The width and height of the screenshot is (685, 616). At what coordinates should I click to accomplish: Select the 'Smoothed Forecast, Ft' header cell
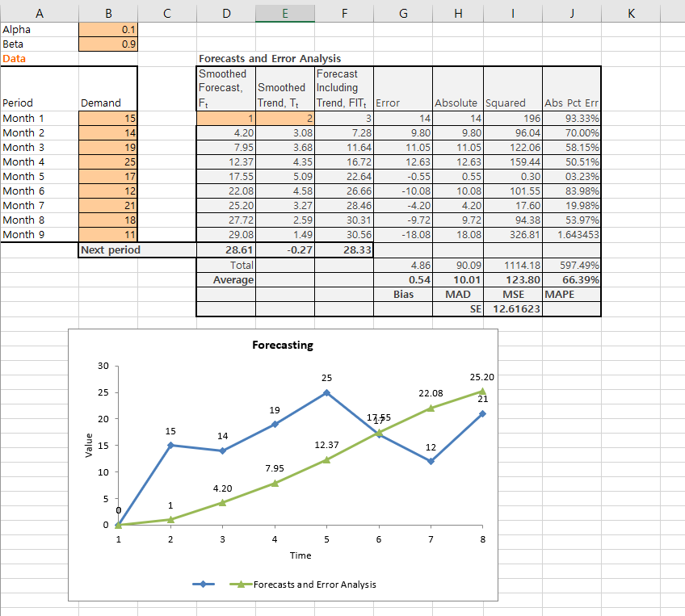click(226, 89)
